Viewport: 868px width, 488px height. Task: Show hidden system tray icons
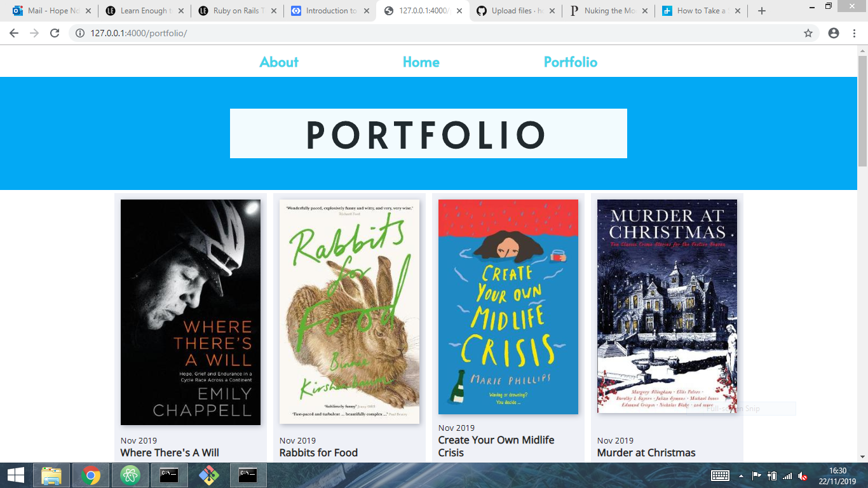click(741, 475)
